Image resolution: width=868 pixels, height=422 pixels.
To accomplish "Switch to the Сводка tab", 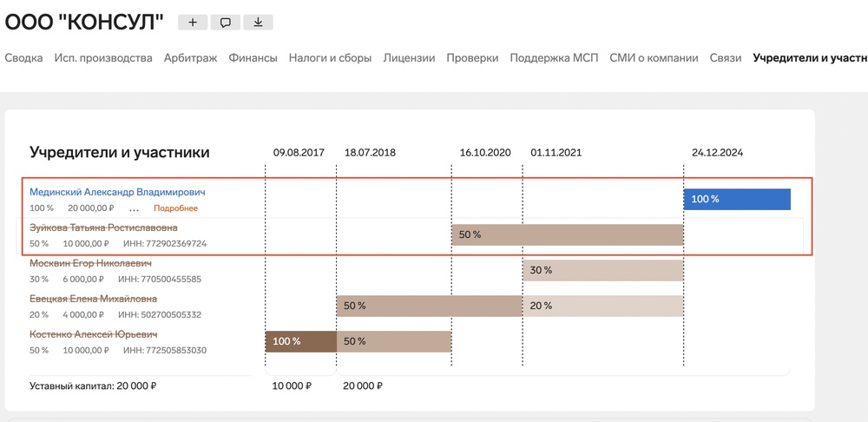I will (x=23, y=58).
